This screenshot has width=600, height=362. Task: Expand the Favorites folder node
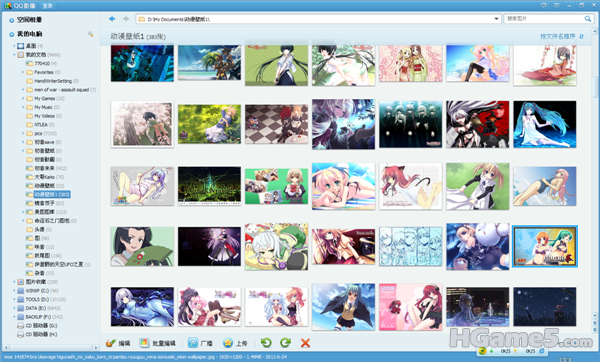pyautogui.click(x=23, y=72)
